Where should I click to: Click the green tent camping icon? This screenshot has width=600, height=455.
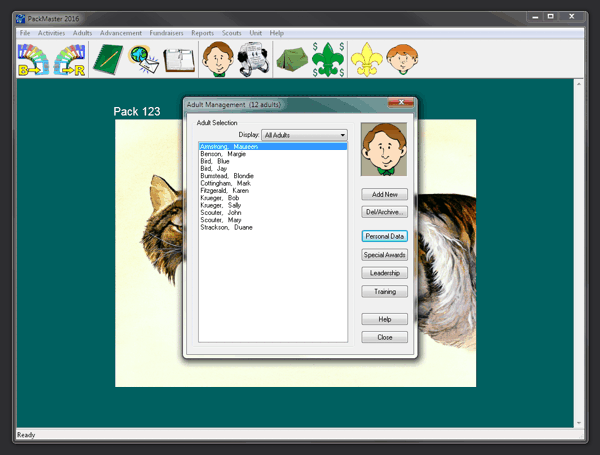tap(292, 59)
